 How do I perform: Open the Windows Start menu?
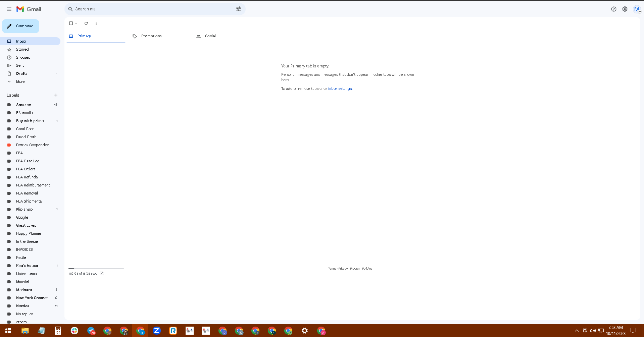8,331
